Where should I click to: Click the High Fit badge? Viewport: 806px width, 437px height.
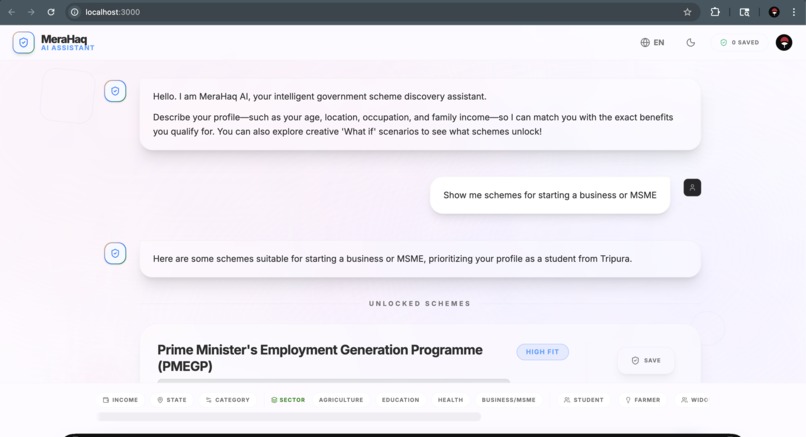(542, 352)
